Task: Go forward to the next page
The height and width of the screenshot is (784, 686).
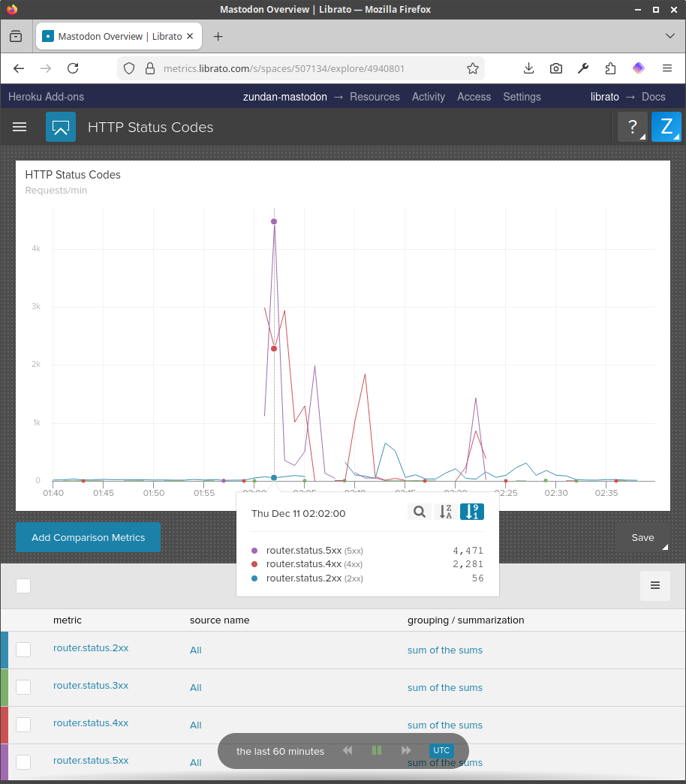Action: point(46,68)
